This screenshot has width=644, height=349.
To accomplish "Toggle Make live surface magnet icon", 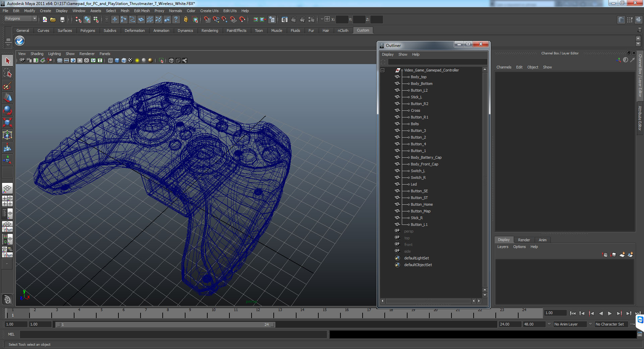I will pos(242,19).
